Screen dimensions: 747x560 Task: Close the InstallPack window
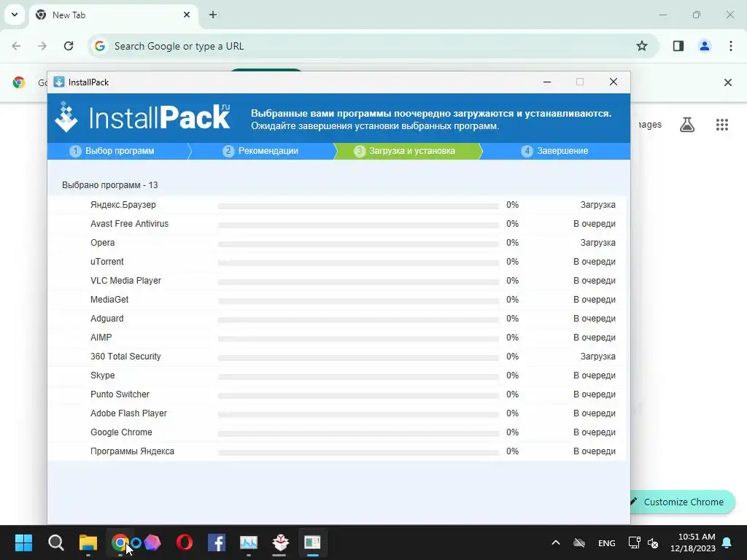(614, 82)
